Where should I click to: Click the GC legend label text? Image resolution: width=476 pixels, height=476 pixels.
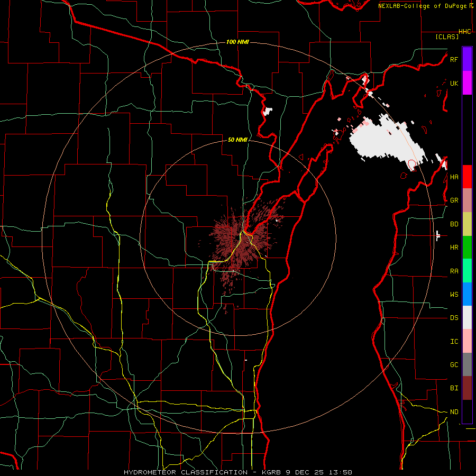click(454, 365)
